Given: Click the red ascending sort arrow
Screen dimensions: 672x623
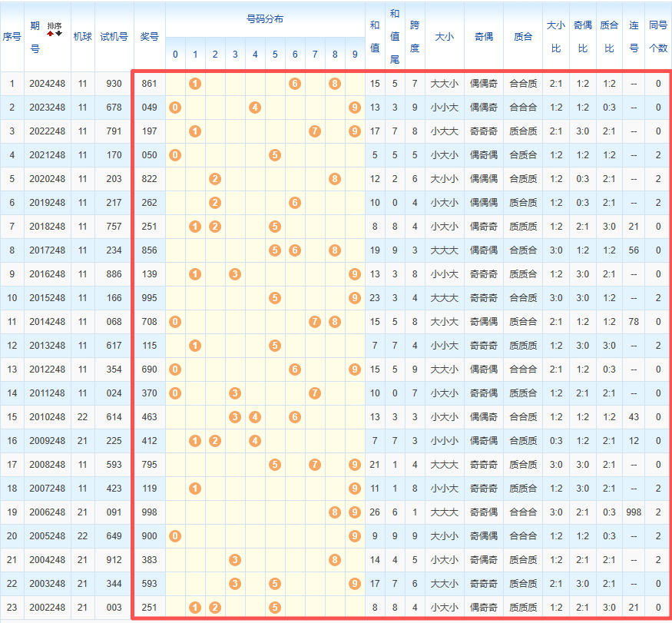Looking at the screenshot, I should click(51, 35).
